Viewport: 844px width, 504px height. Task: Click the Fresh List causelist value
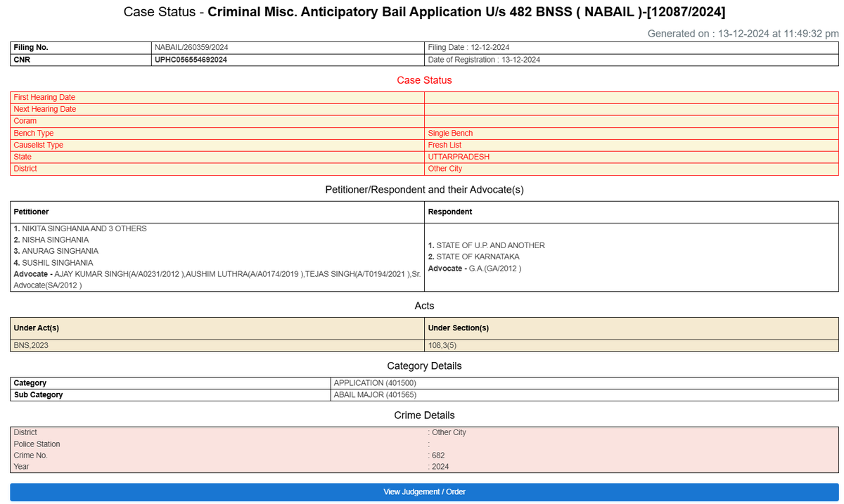[x=445, y=145]
